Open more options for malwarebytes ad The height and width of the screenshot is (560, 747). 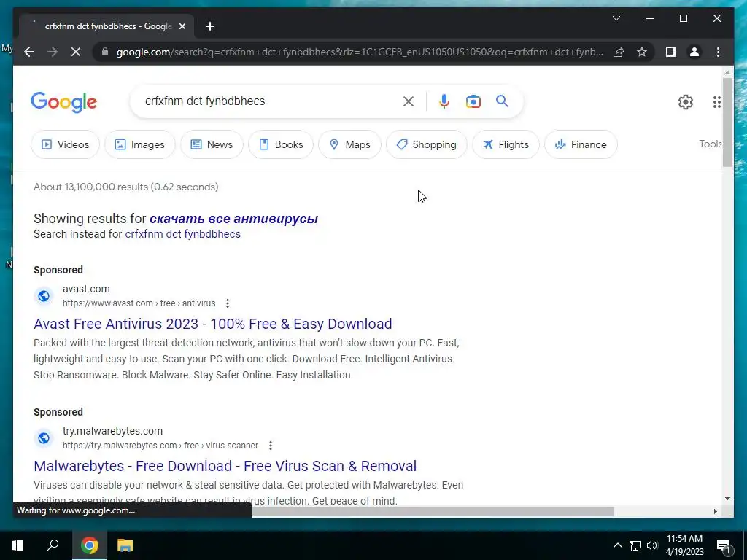(x=270, y=446)
